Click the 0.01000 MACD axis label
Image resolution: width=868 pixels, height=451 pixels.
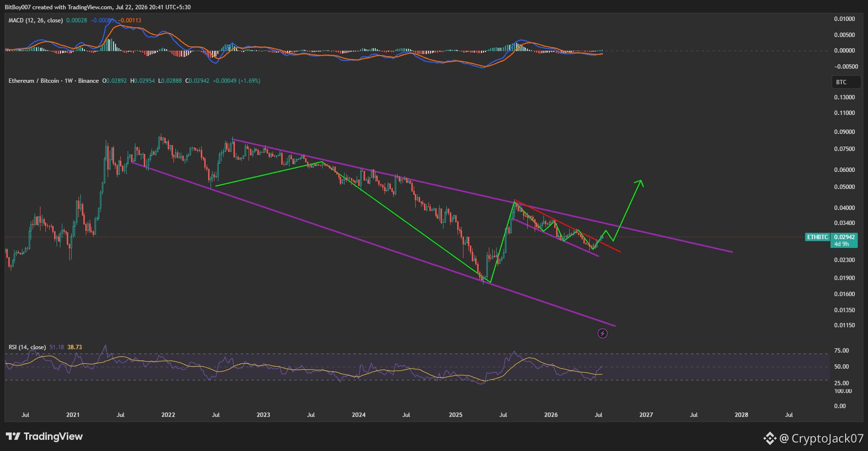pyautogui.click(x=844, y=19)
